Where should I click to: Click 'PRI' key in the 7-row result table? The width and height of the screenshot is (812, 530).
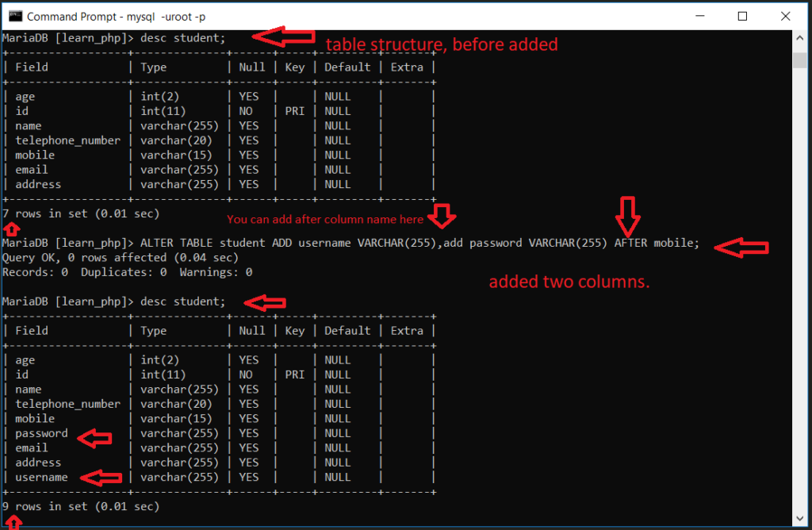[295, 111]
